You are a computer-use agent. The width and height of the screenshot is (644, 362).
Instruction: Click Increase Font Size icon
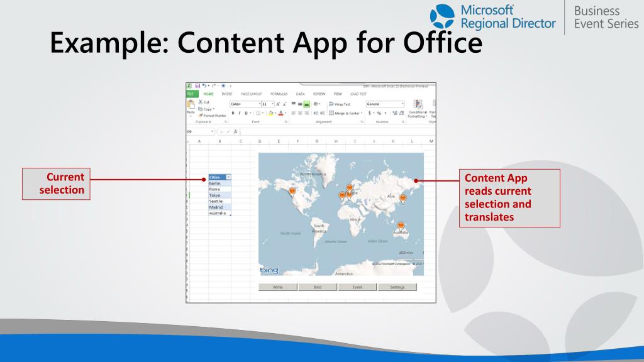tap(277, 104)
